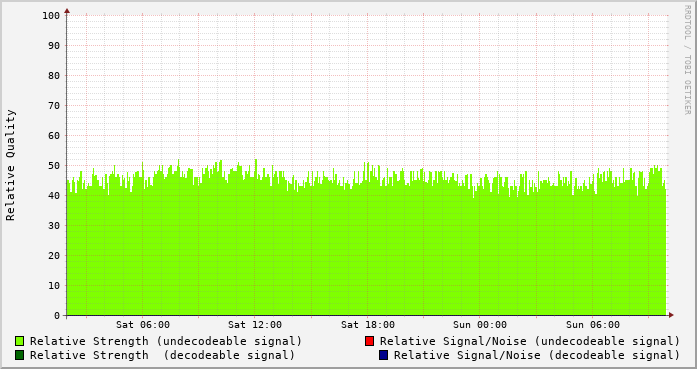
Task: Click the red arrow ending the X axis
Action: click(x=671, y=315)
